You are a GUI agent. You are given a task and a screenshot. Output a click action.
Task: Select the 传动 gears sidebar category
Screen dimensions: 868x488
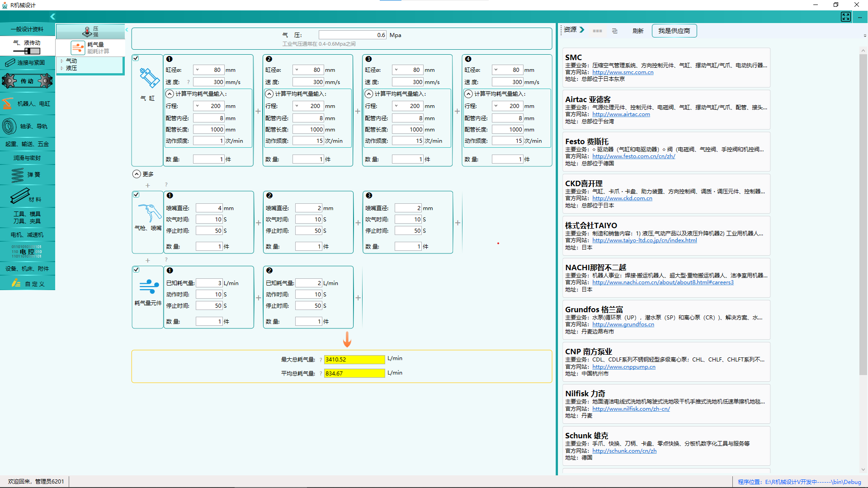(x=27, y=81)
